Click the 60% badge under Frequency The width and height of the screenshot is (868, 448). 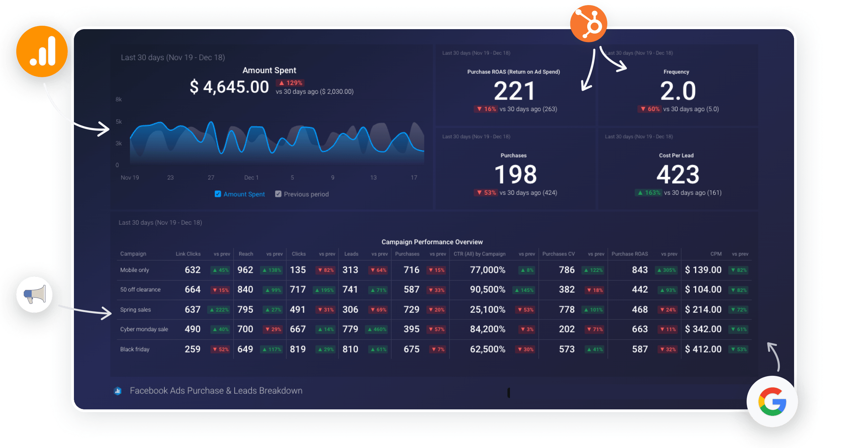(649, 109)
